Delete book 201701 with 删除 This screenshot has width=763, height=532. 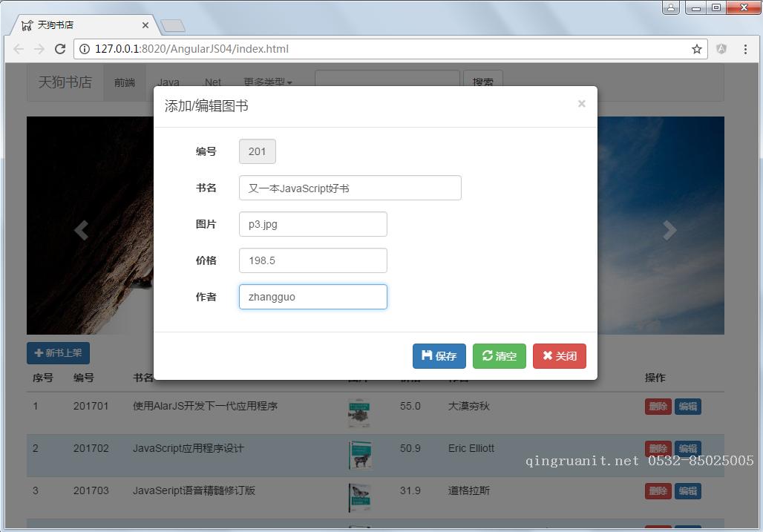[x=658, y=407]
